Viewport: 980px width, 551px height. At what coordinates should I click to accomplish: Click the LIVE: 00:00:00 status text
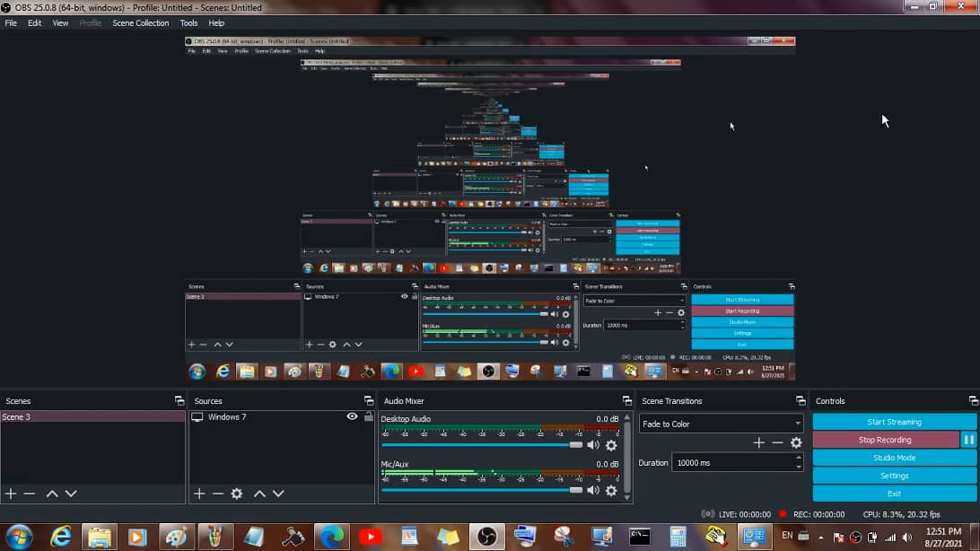tap(744, 515)
